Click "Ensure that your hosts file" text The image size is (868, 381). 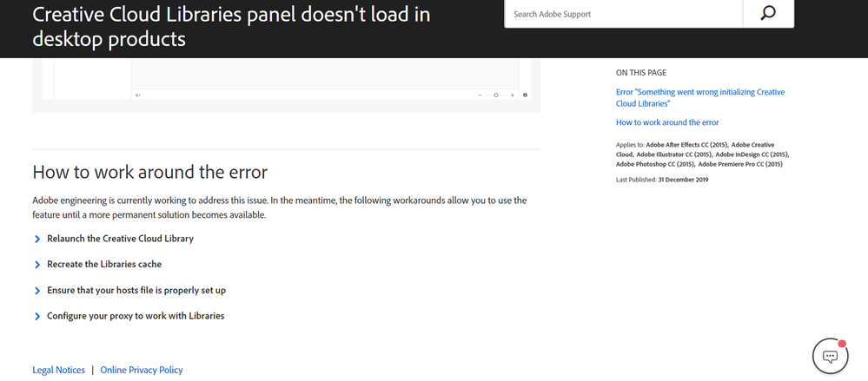tap(136, 291)
